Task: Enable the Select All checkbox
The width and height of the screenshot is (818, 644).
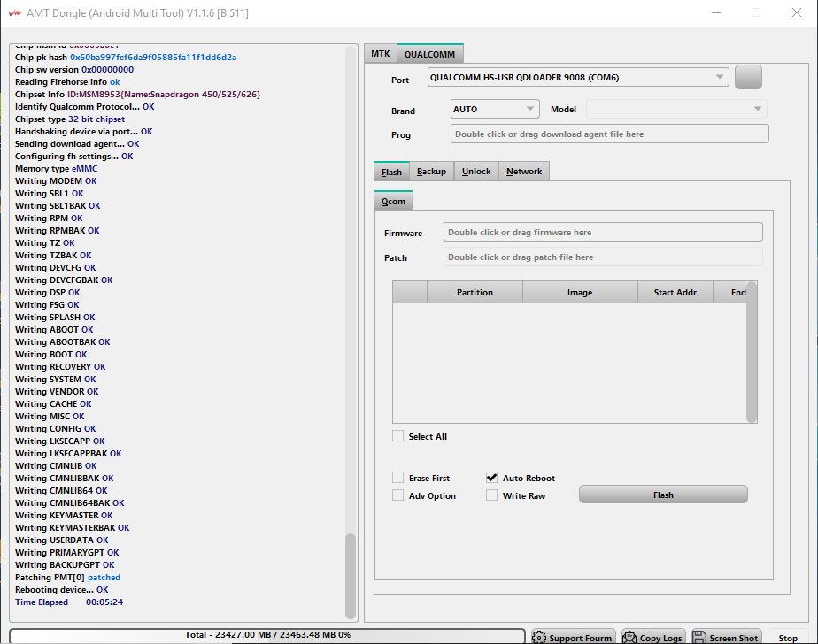Action: point(398,436)
